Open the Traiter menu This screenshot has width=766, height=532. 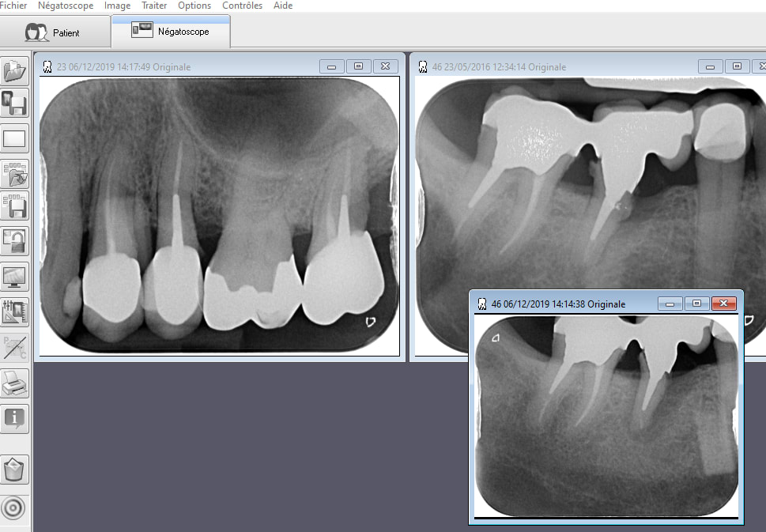point(154,6)
